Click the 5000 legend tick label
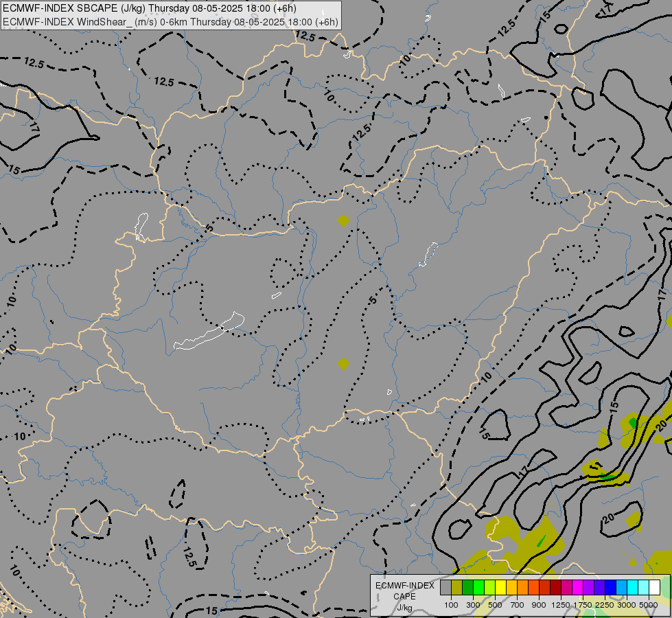The height and width of the screenshot is (618, 672). point(649,605)
